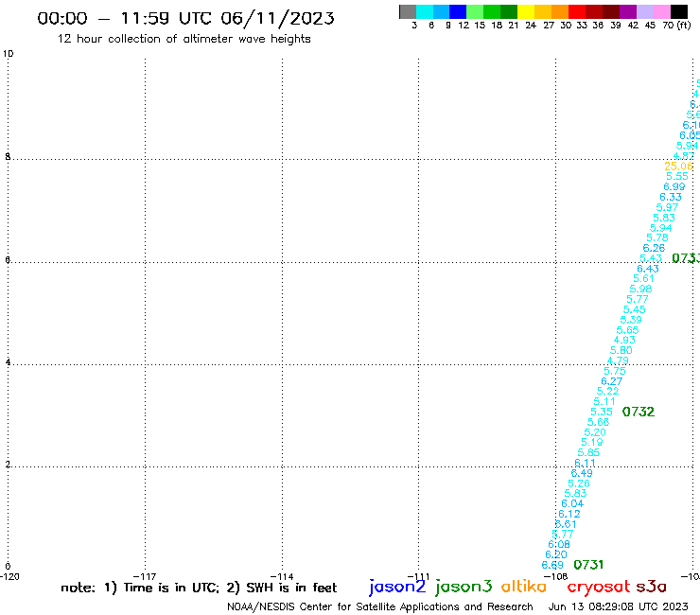Select the black legend swatch
Viewport: 700px width, 615px height.
(679, 11)
